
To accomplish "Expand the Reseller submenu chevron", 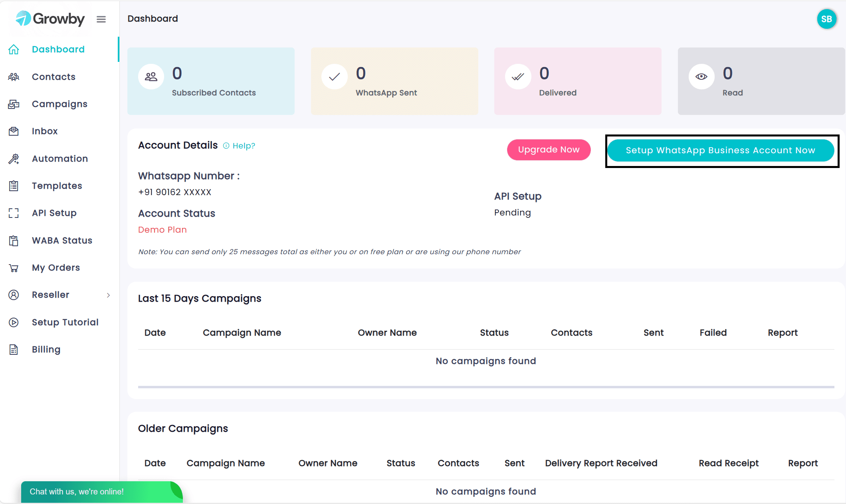I will [108, 295].
